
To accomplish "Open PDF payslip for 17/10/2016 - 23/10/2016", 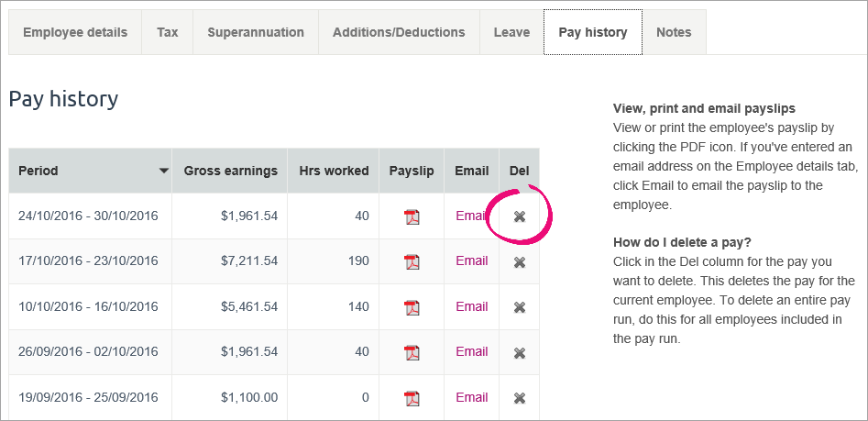I will [x=412, y=262].
